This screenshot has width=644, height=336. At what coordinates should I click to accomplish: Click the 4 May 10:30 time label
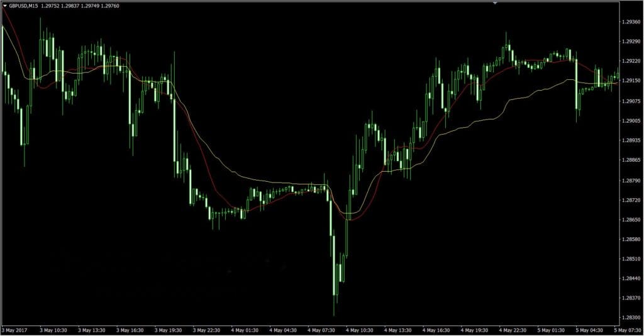(x=359, y=330)
